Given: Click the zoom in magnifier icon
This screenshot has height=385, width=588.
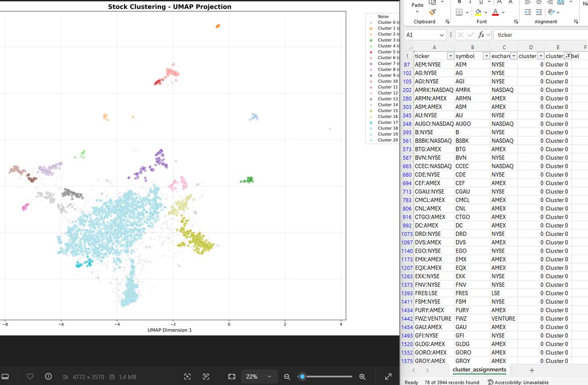Looking at the screenshot, I should 363,377.
